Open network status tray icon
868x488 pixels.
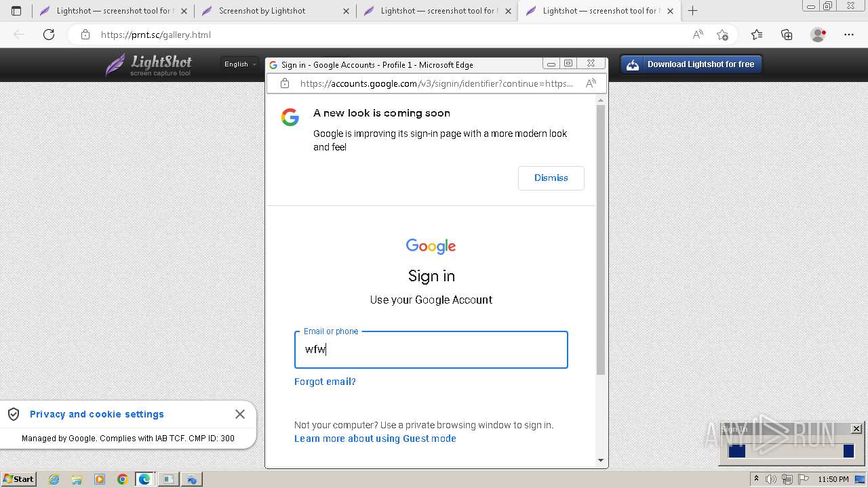coord(787,479)
